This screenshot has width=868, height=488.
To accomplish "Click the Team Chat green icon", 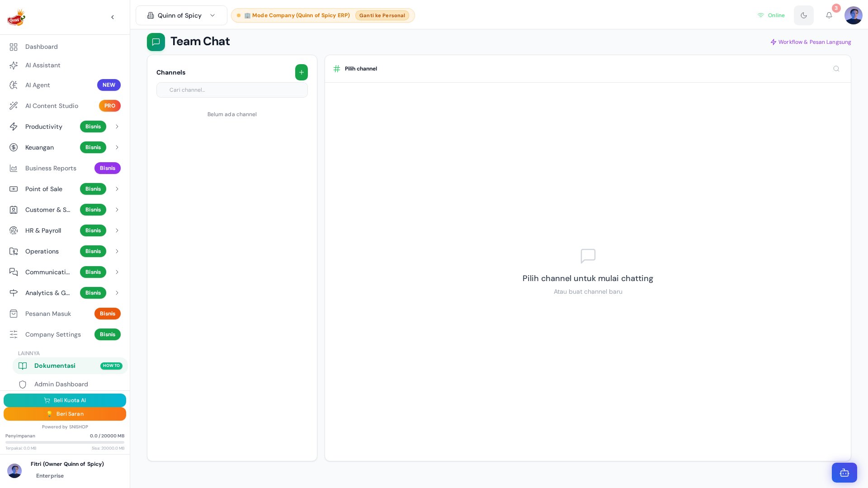I will [x=156, y=42].
